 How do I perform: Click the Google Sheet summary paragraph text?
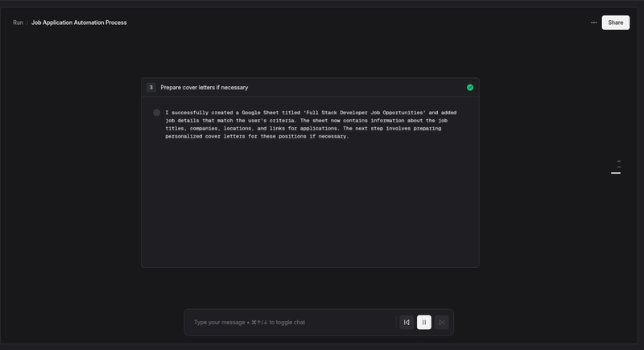(x=311, y=125)
